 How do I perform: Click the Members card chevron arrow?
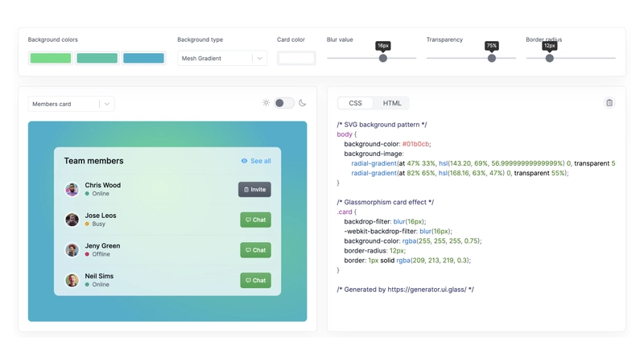tap(107, 104)
